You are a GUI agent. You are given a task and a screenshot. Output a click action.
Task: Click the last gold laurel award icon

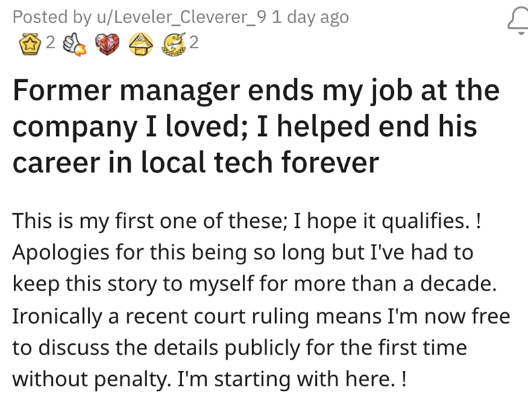tap(174, 44)
